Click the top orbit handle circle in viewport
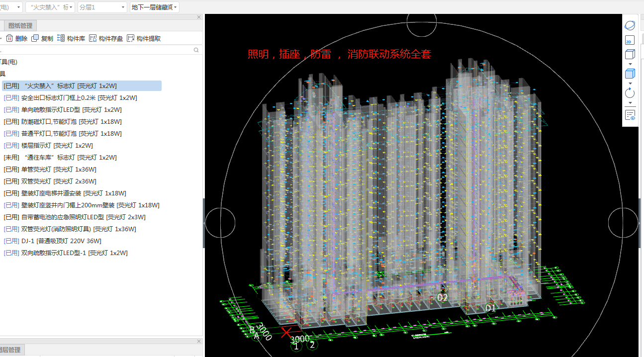This screenshot has width=644, height=357. point(422,22)
